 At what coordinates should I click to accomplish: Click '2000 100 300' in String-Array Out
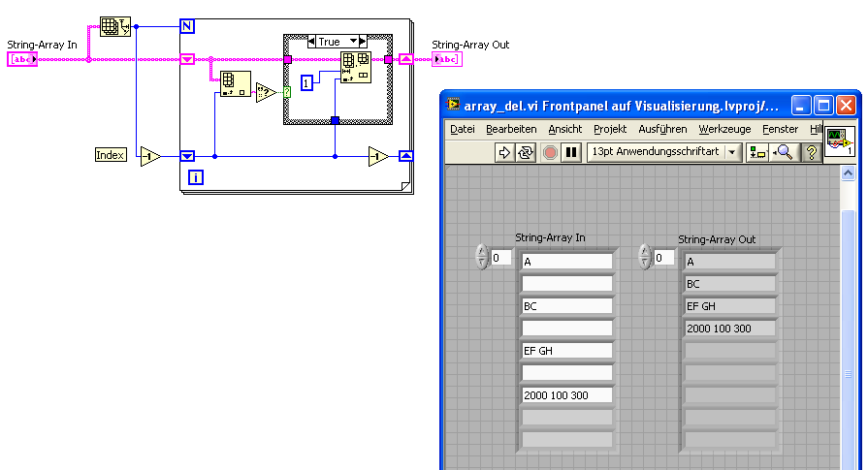[729, 329]
